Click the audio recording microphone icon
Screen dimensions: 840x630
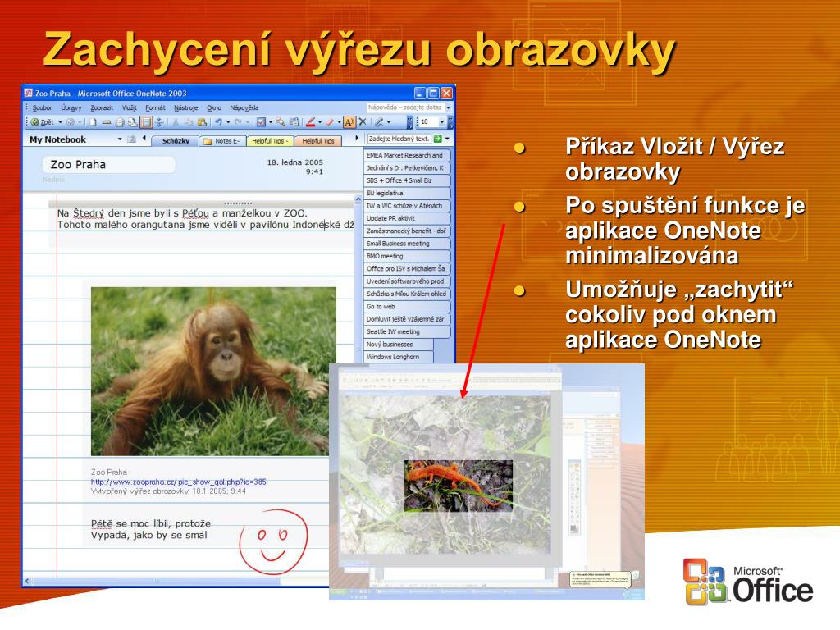[379, 122]
